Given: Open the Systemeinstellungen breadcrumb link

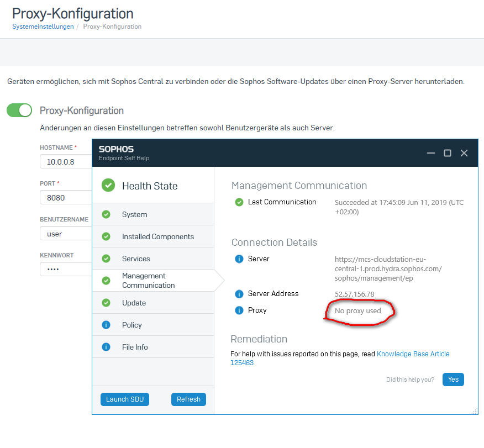Looking at the screenshot, I should pyautogui.click(x=43, y=27).
